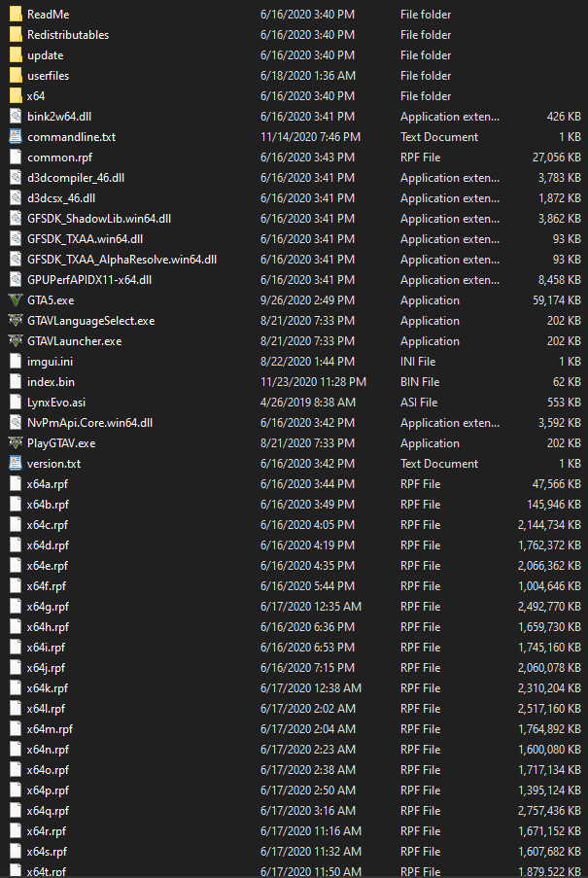Select the imgui.ini file icon
The width and height of the screenshot is (588, 878).
tap(16, 361)
